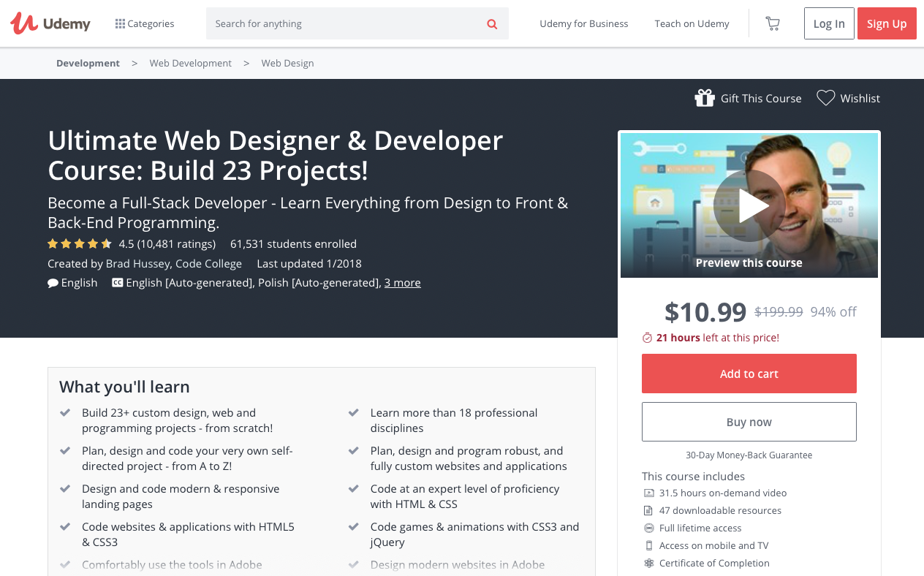Click 'Full lifetime access' text
Image resolution: width=924 pixels, height=576 pixels.
pos(700,528)
